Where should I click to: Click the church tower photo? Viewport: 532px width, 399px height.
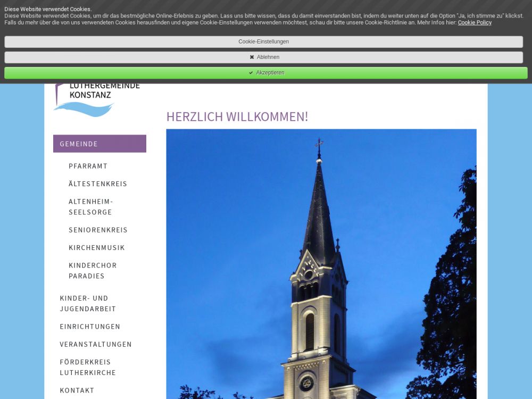[x=321, y=266]
